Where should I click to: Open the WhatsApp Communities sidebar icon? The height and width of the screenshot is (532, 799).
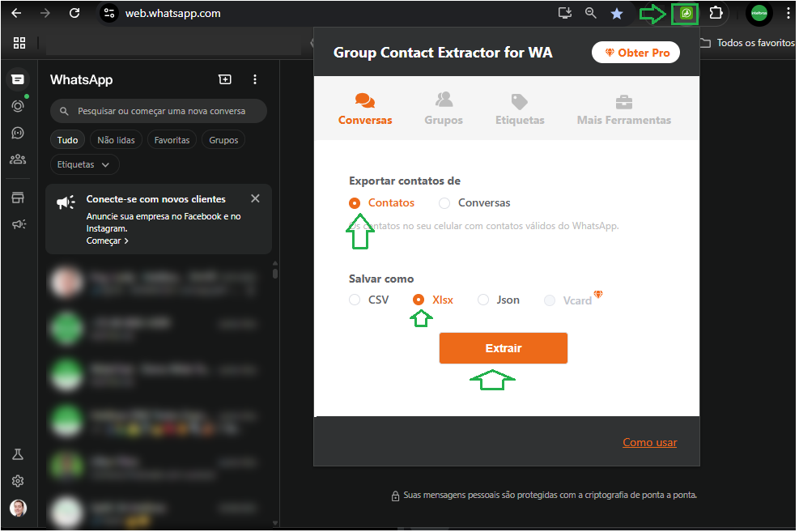[18, 160]
